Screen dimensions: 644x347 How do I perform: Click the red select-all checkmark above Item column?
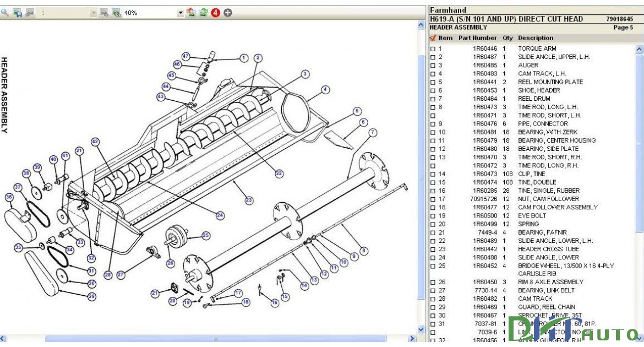432,37
